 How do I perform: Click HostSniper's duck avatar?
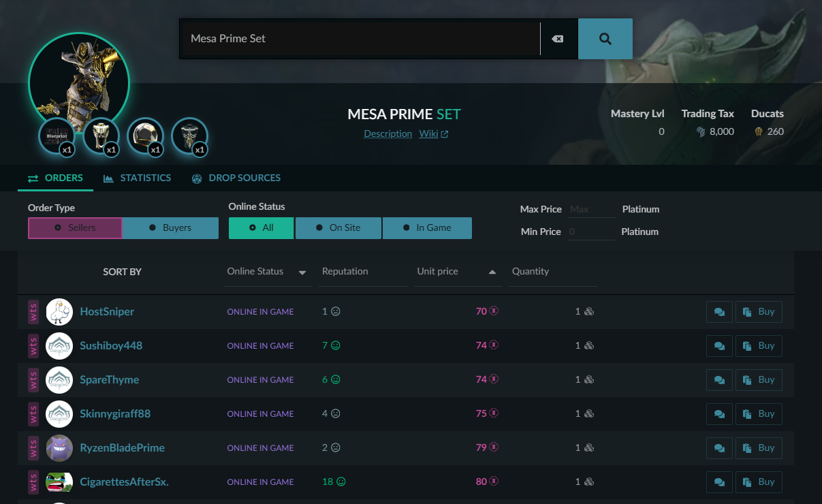click(x=59, y=312)
